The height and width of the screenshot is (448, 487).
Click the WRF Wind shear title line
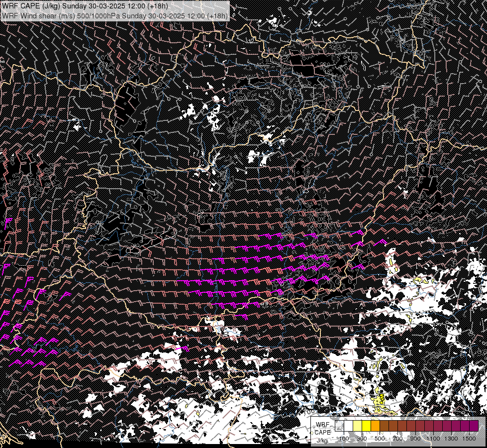pos(115,15)
